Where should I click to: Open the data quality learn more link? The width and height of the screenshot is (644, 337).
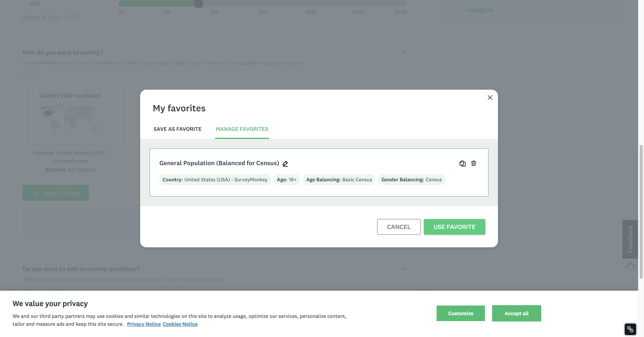[x=247, y=63]
